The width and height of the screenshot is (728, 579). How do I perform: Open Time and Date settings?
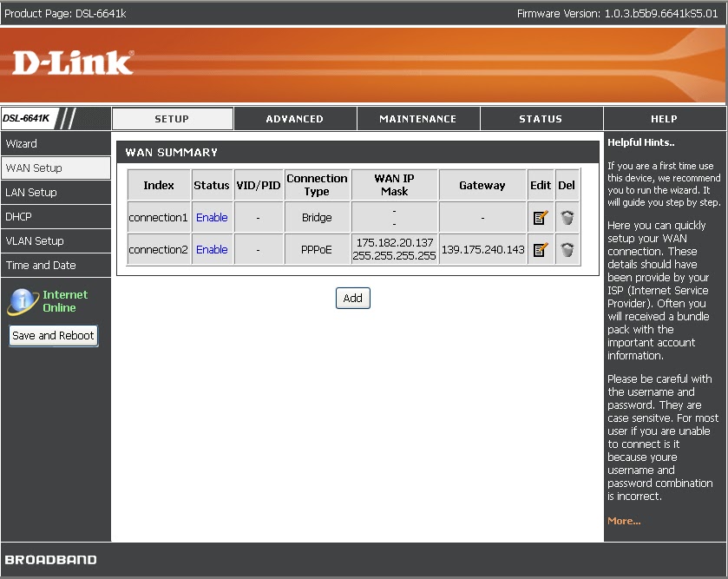[56, 265]
